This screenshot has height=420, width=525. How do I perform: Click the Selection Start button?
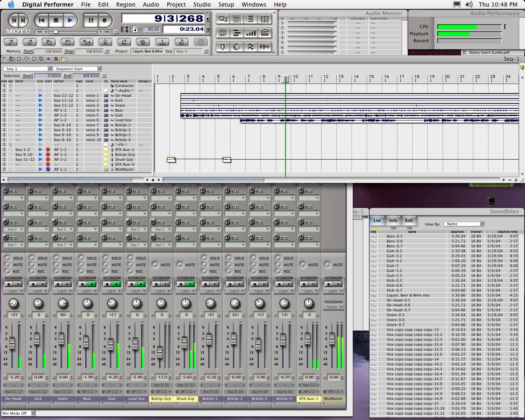[27, 76]
